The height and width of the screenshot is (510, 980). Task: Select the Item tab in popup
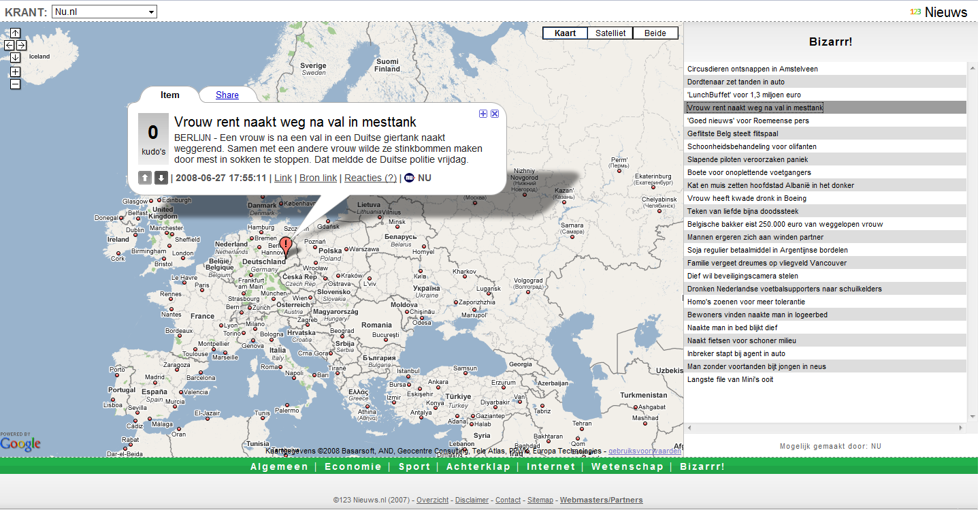[170, 95]
